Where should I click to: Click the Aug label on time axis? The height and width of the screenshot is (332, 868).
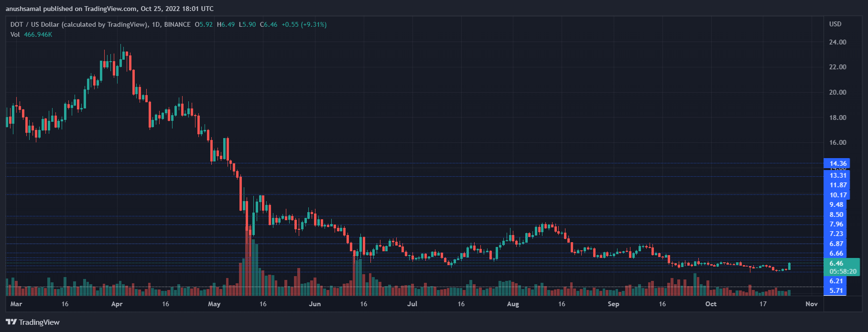pyautogui.click(x=513, y=304)
